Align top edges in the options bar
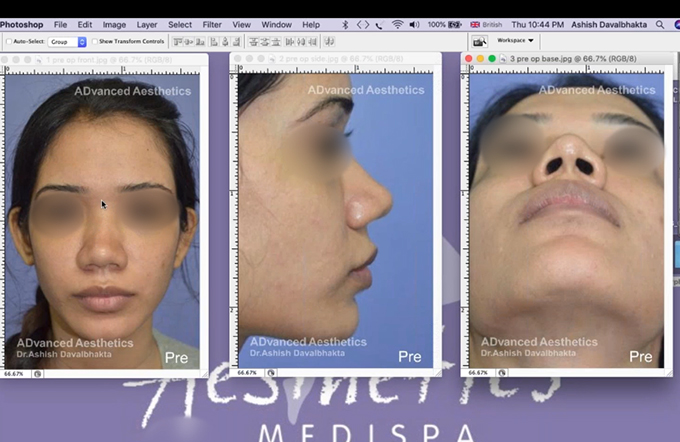This screenshot has height=442, width=680. pyautogui.click(x=177, y=42)
